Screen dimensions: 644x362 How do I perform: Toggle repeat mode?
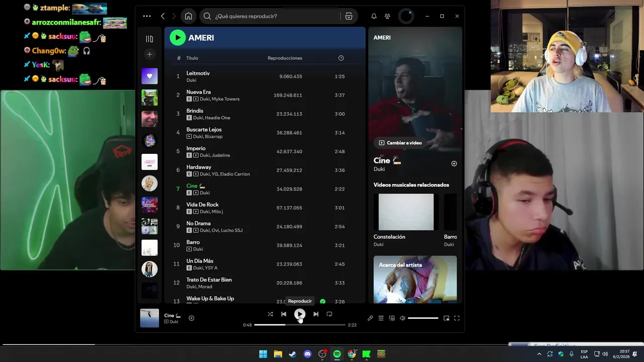[329, 314]
